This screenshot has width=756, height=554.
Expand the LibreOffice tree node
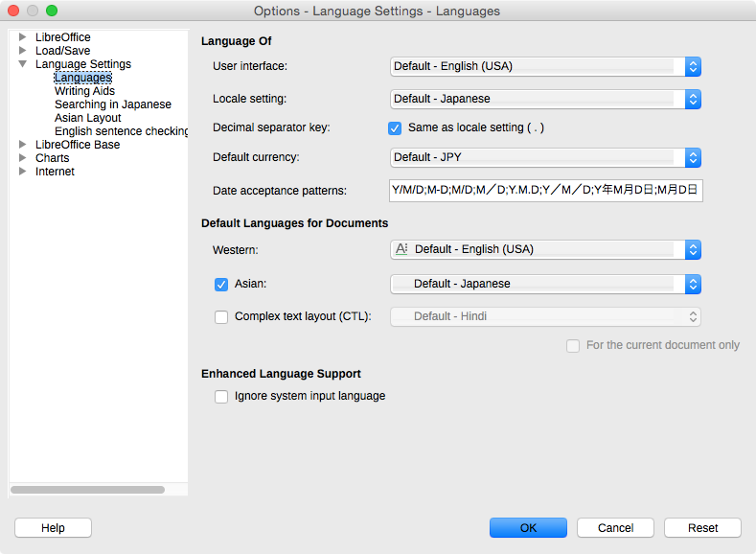22,37
